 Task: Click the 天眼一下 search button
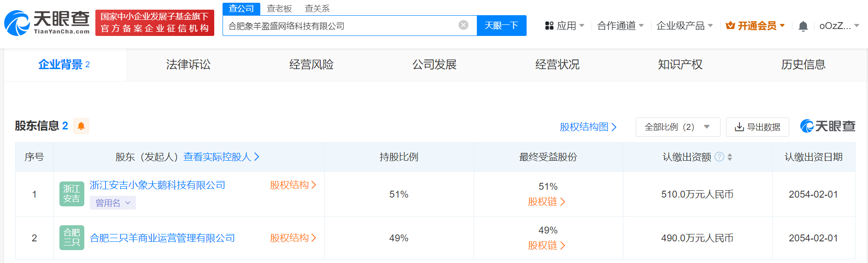pyautogui.click(x=501, y=26)
